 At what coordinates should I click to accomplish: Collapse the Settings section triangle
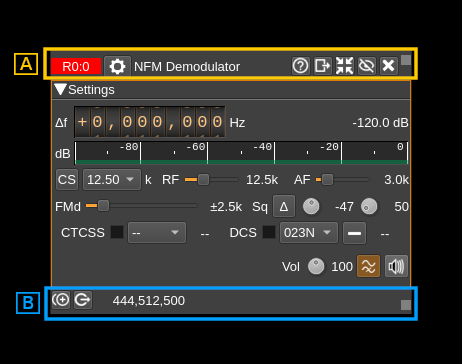tap(60, 89)
